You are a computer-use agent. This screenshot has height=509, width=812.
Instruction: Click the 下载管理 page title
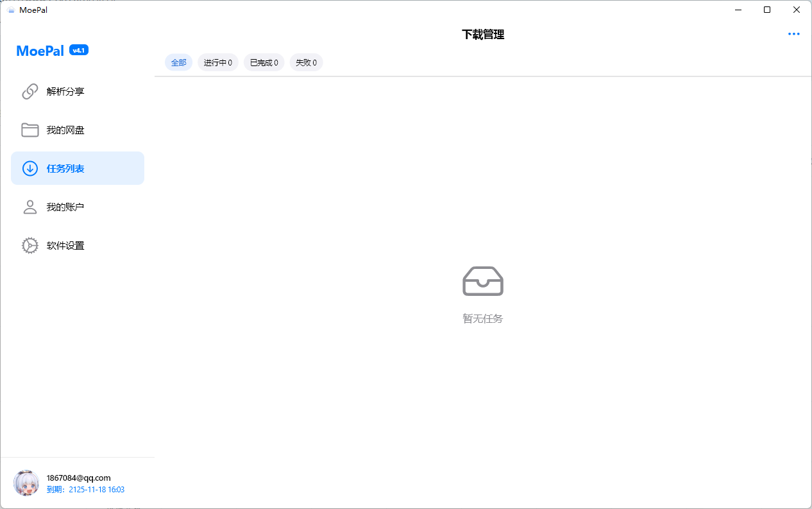pyautogui.click(x=483, y=35)
